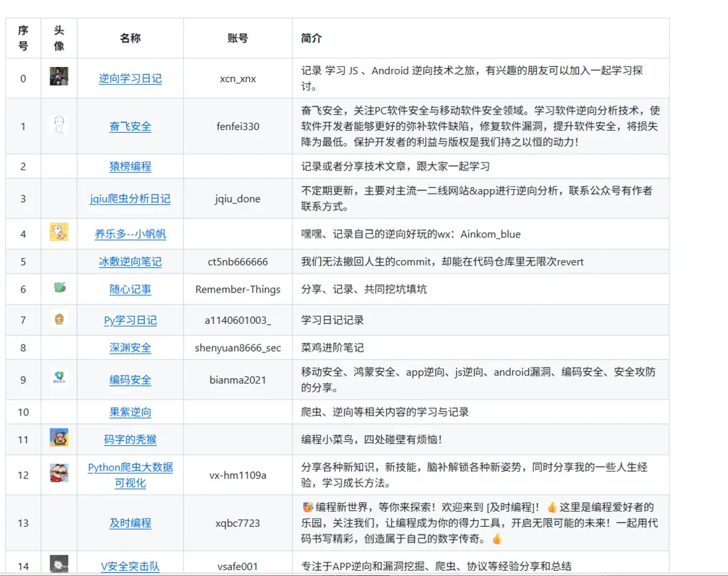728x576 pixels.
Task: Select the account text vsafe001
Action: 238,566
